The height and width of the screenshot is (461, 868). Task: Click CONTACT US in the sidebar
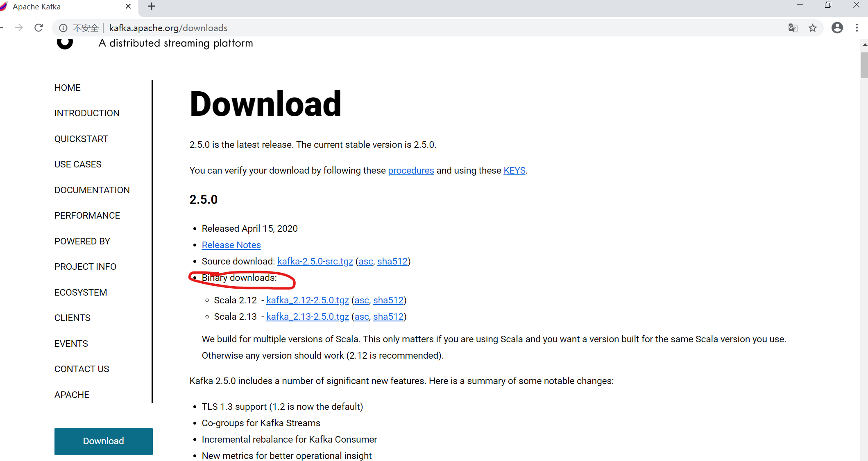[82, 369]
